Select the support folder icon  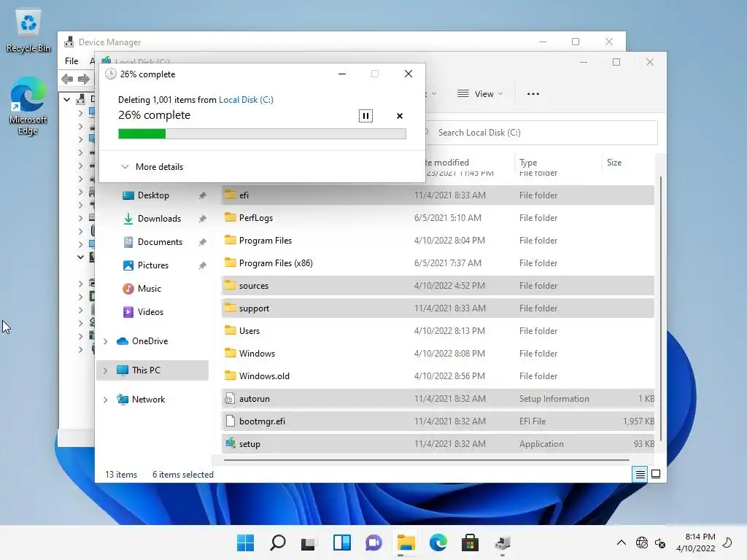point(231,308)
